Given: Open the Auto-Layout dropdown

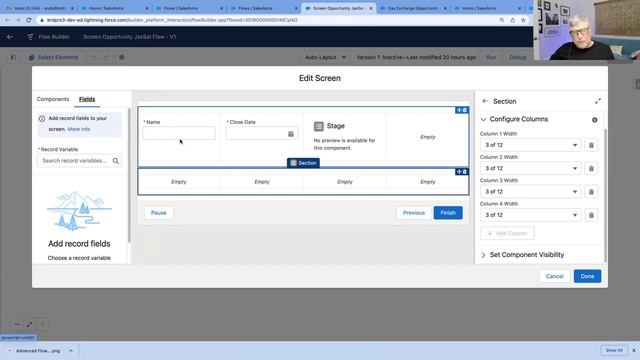Looking at the screenshot, I should point(325,58).
